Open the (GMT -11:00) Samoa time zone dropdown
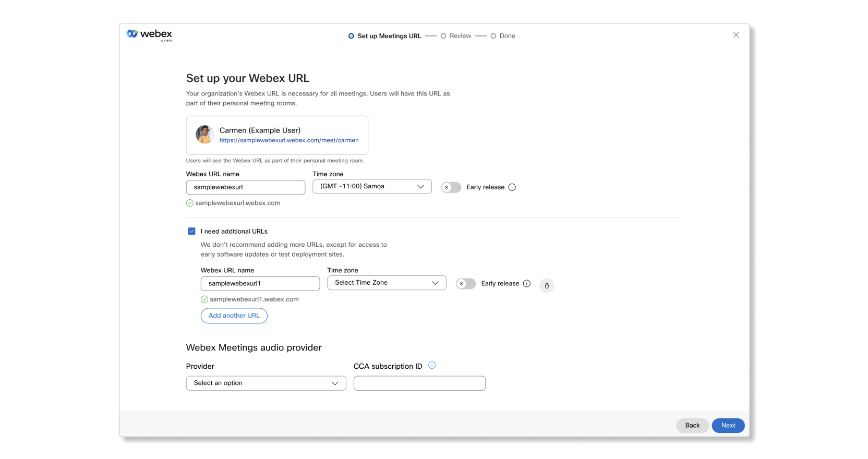868x459 pixels. click(372, 187)
